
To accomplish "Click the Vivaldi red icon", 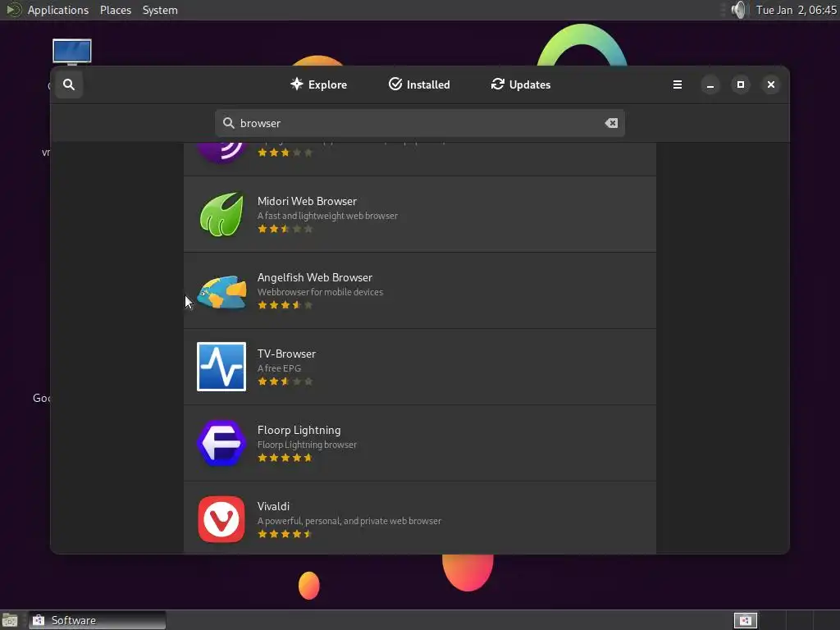I will click(x=221, y=519).
